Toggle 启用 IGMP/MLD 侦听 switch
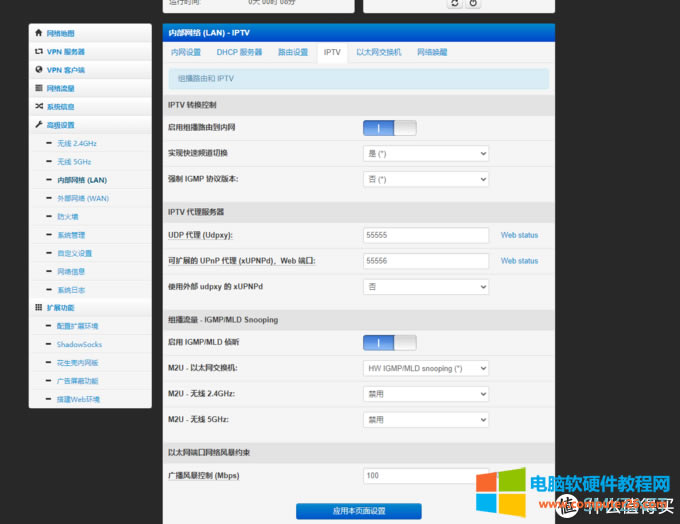This screenshot has width=680, height=524. pos(389,343)
